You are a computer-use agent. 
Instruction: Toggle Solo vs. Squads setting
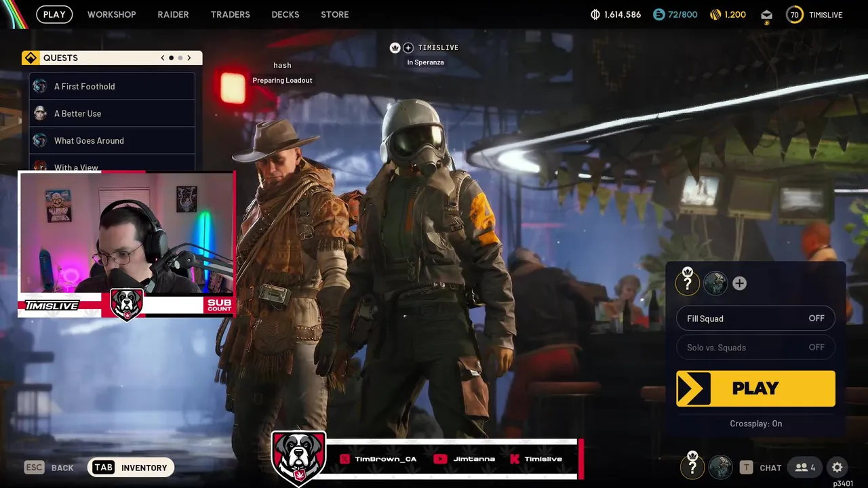point(755,347)
